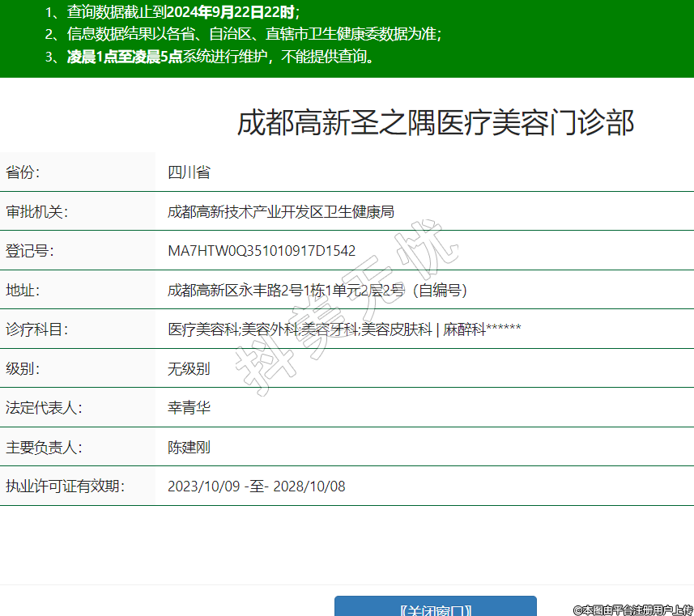Click the 地址 field label

[x=23, y=290]
